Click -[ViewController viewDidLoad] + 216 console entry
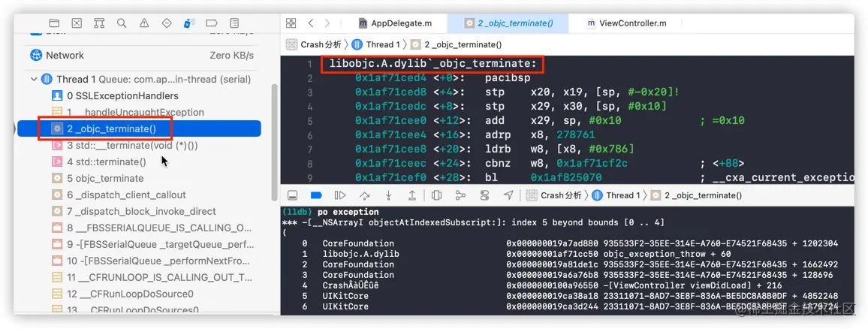Screen dimensions: 868x329 click(692, 285)
